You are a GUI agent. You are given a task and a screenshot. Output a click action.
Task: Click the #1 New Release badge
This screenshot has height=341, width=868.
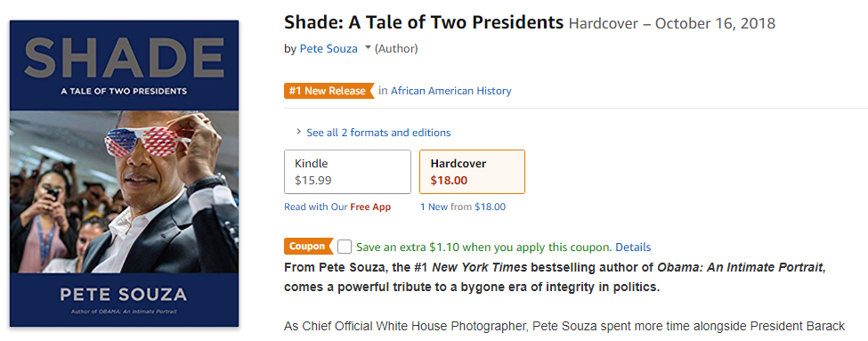(329, 91)
